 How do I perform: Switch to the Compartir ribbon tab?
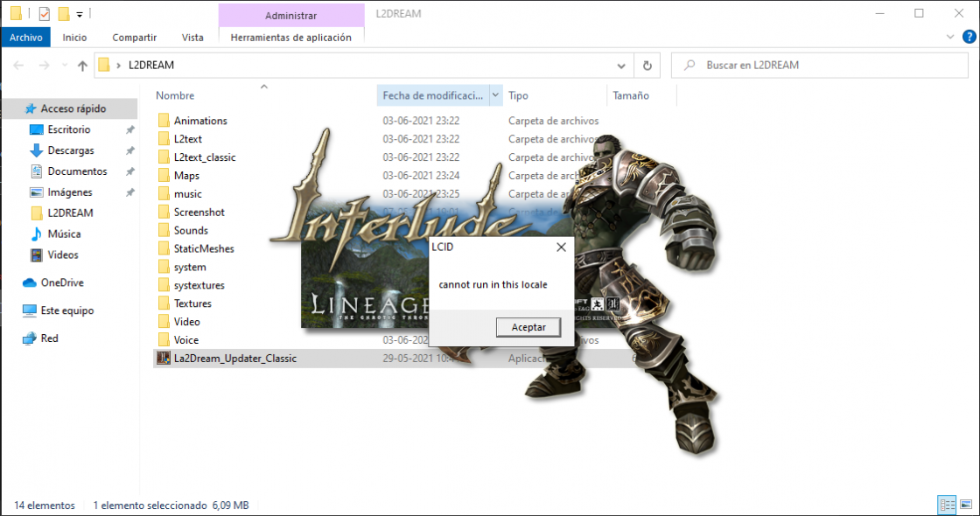tap(134, 38)
